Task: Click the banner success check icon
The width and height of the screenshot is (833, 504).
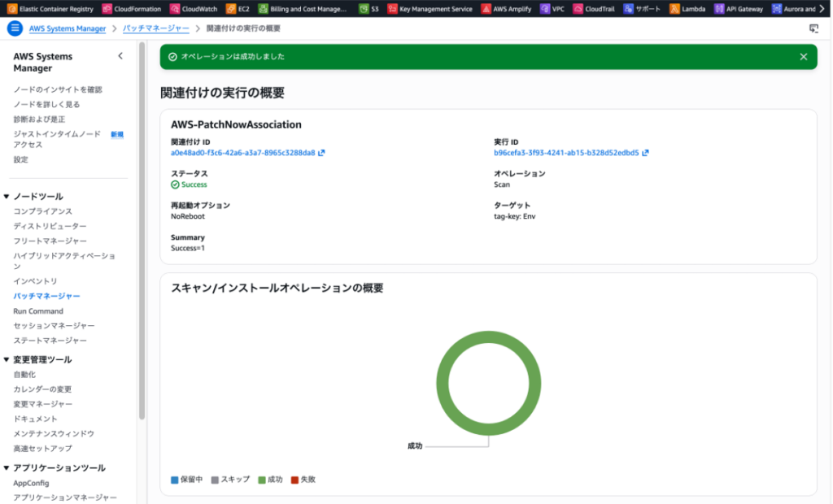Action: click(x=172, y=57)
